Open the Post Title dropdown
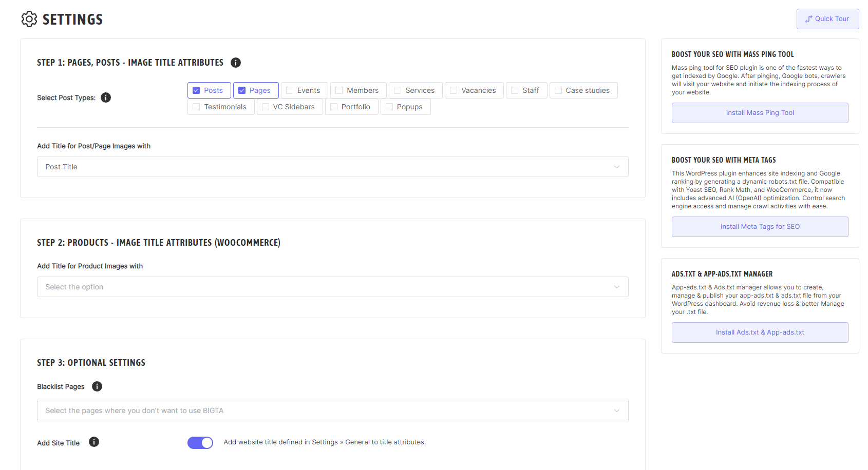This screenshot has height=470, width=868. tap(332, 167)
